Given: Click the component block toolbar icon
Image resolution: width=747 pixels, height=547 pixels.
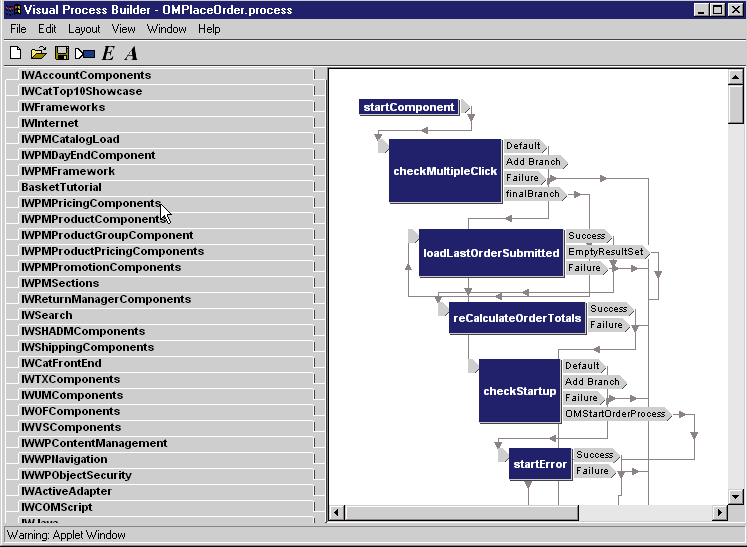Looking at the screenshot, I should point(84,52).
